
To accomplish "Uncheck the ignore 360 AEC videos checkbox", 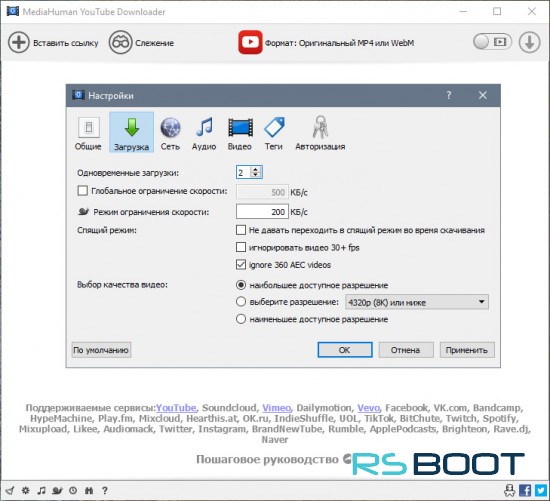I will [241, 265].
